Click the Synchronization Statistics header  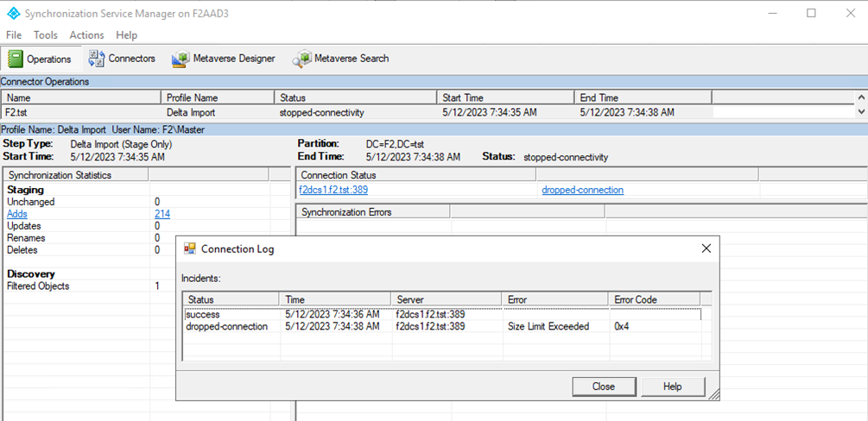point(76,175)
